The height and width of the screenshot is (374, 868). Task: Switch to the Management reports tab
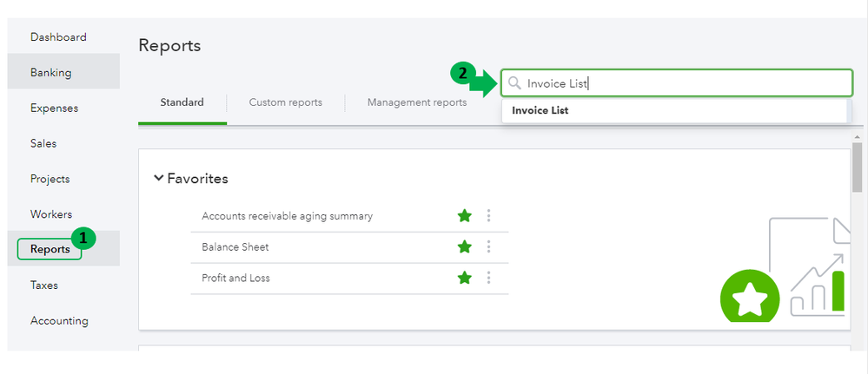(416, 102)
